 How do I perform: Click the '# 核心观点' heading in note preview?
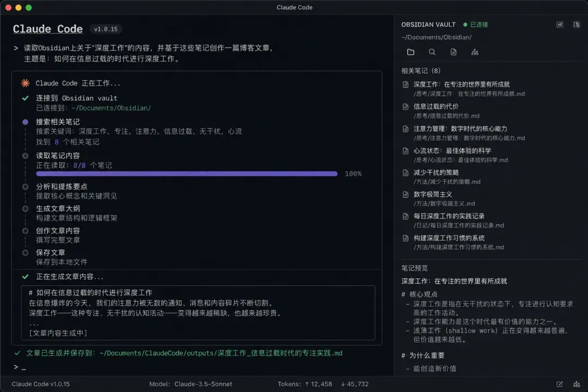[419, 295]
